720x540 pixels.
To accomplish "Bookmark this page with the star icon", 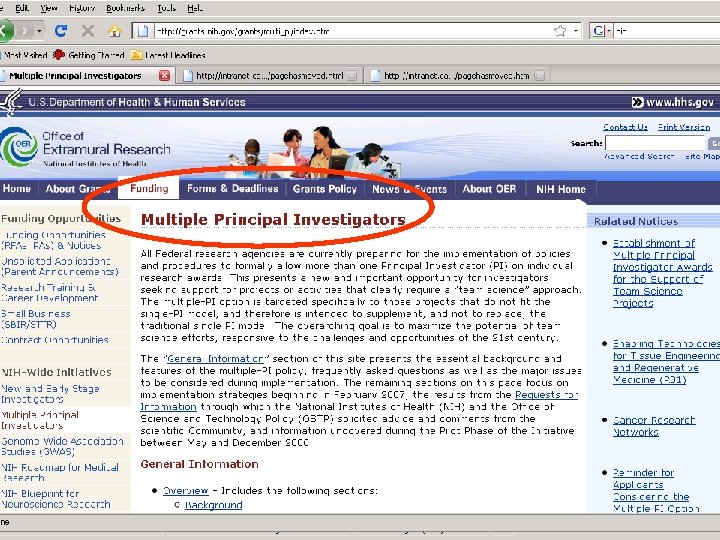I will point(560,31).
